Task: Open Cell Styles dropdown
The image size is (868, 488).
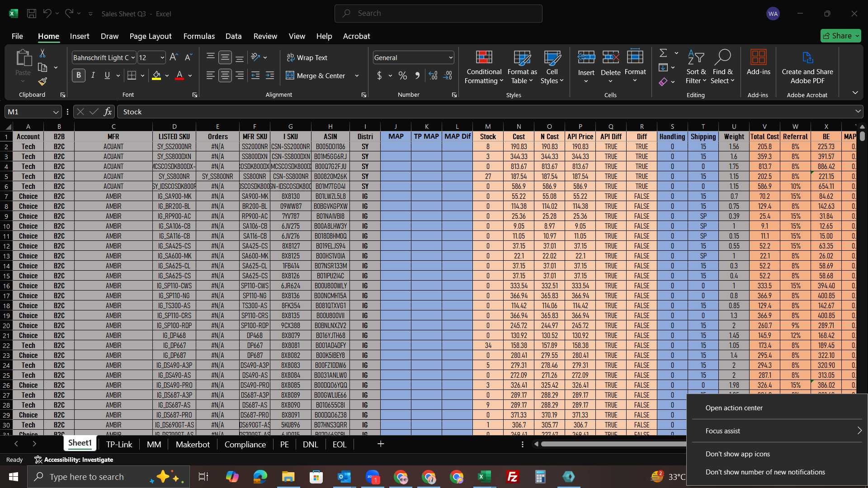Action: pyautogui.click(x=552, y=67)
